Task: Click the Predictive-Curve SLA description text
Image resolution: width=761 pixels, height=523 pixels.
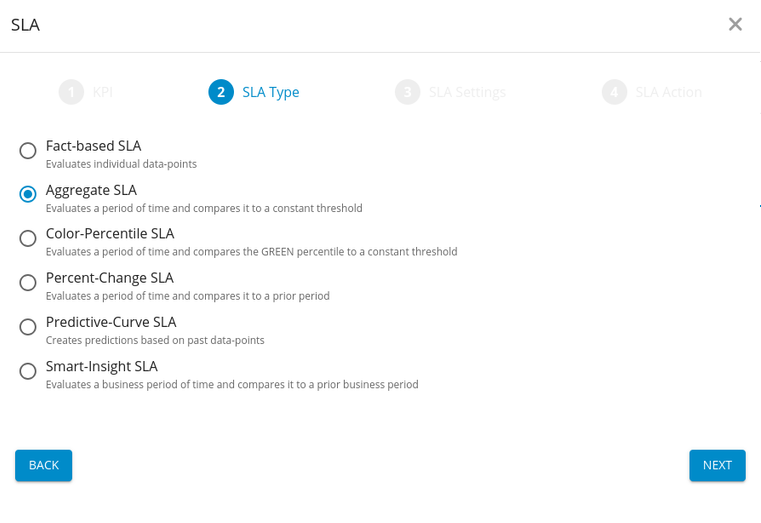Action: pyautogui.click(x=155, y=341)
